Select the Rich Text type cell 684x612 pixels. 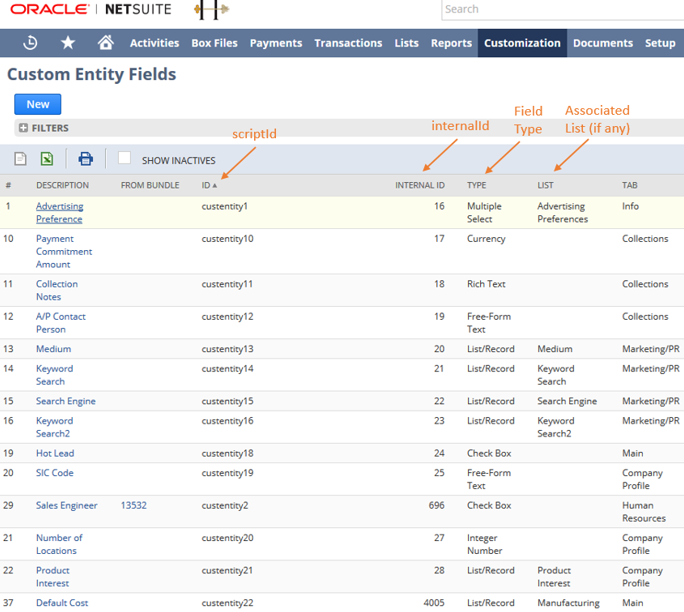pos(486,284)
